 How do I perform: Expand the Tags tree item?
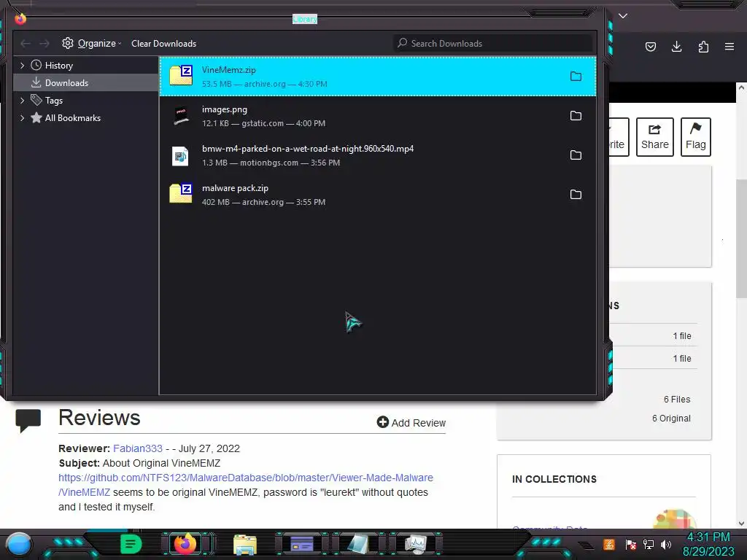pos(22,101)
